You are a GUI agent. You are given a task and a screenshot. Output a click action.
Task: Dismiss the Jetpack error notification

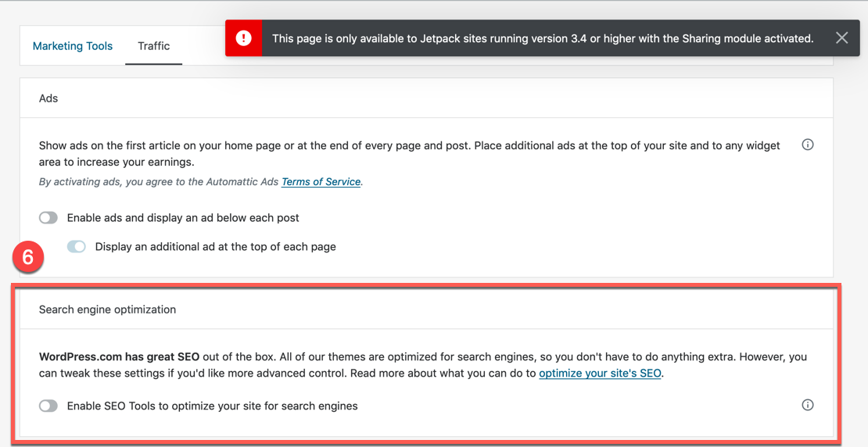point(841,38)
